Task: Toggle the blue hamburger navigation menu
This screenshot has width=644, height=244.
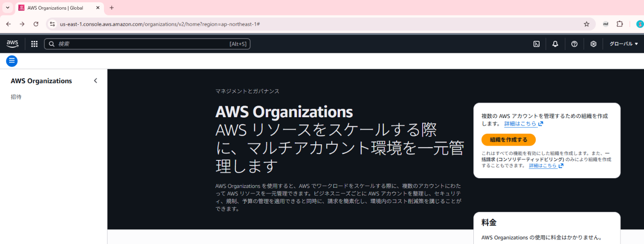Action: (x=12, y=61)
